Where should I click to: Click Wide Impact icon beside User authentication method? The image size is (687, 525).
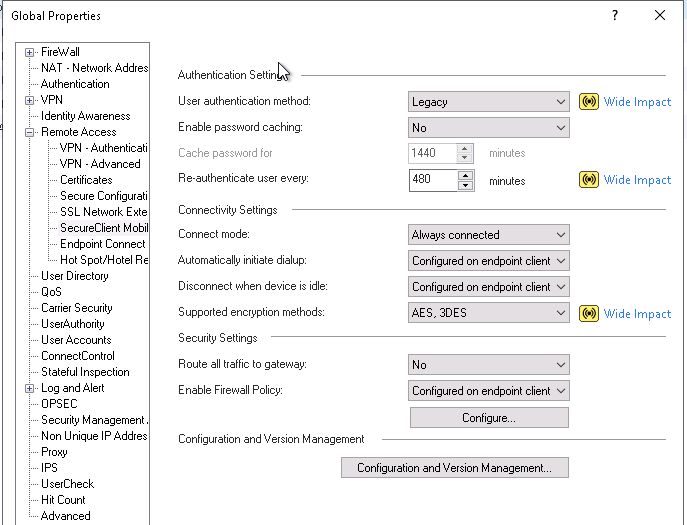[589, 102]
